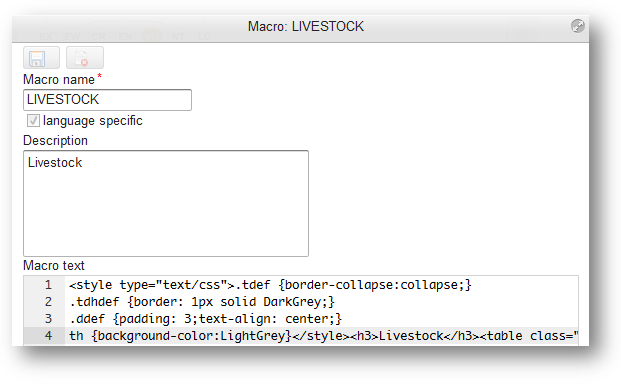Maximize the Macro dialog using the top-right icon

click(x=577, y=26)
